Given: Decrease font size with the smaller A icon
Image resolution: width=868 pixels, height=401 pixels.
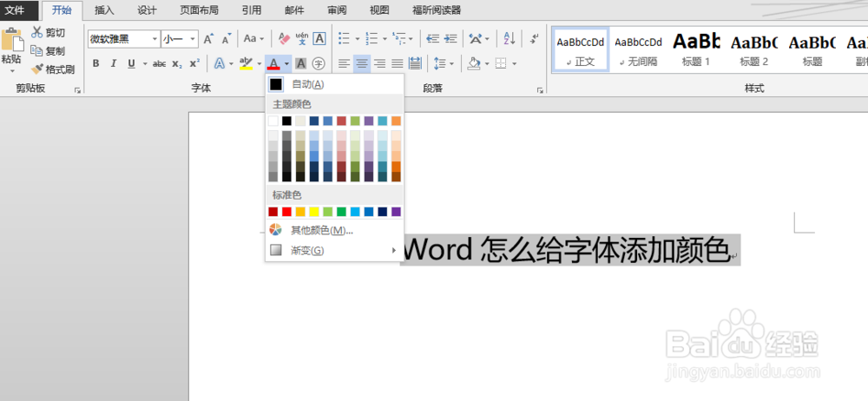Looking at the screenshot, I should [227, 39].
